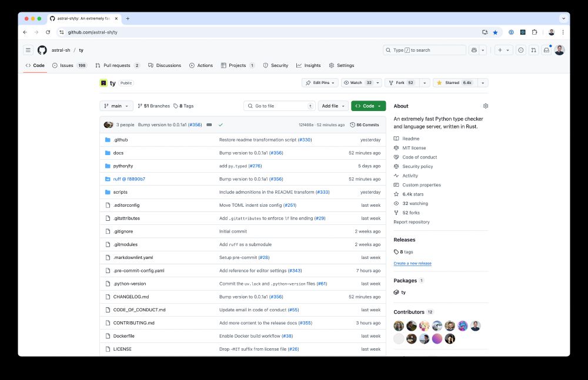
Task: Open the Starred lists dropdown arrow
Action: click(483, 83)
